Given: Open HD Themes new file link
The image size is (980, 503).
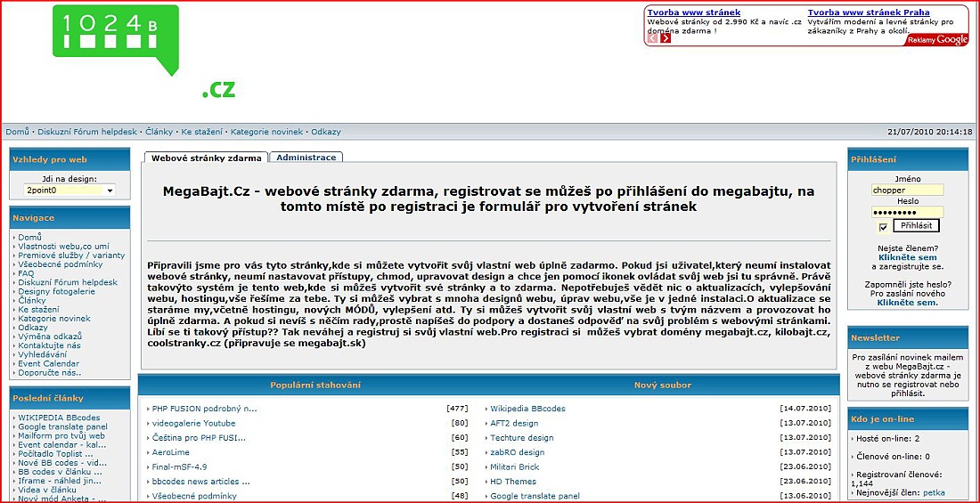Looking at the screenshot, I should pyautogui.click(x=513, y=481).
